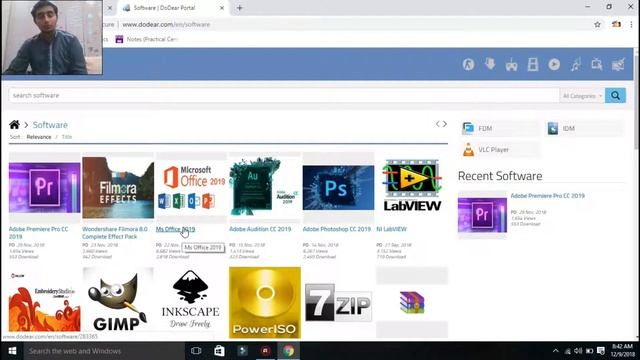This screenshot has height=360, width=640.
Task: Click Search the web and Windows box
Action: click(x=104, y=351)
